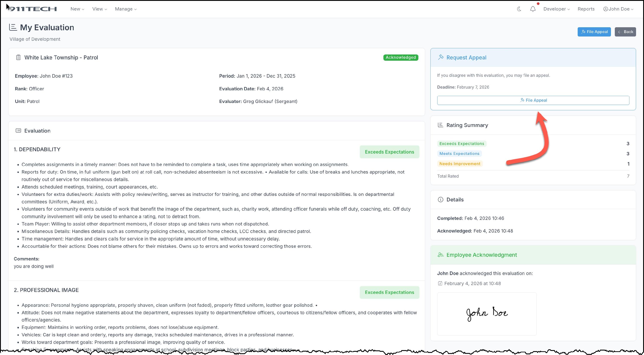Click the 911TECH logo

click(x=32, y=9)
